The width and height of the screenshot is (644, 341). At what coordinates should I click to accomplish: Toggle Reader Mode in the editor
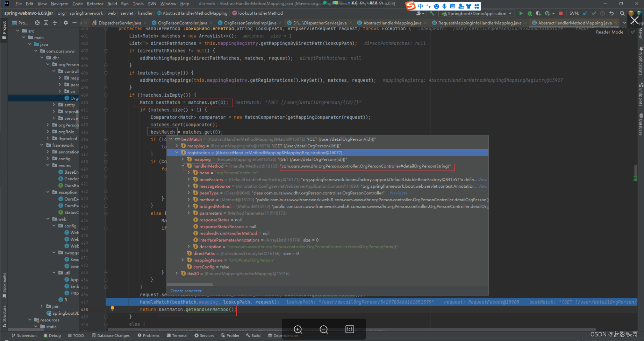[x=609, y=32]
